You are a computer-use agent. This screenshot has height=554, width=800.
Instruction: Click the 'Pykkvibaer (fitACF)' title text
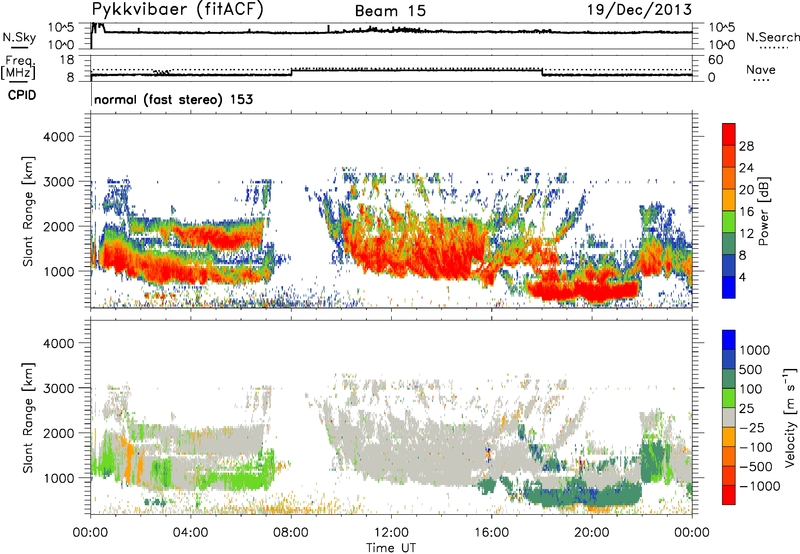pyautogui.click(x=177, y=10)
